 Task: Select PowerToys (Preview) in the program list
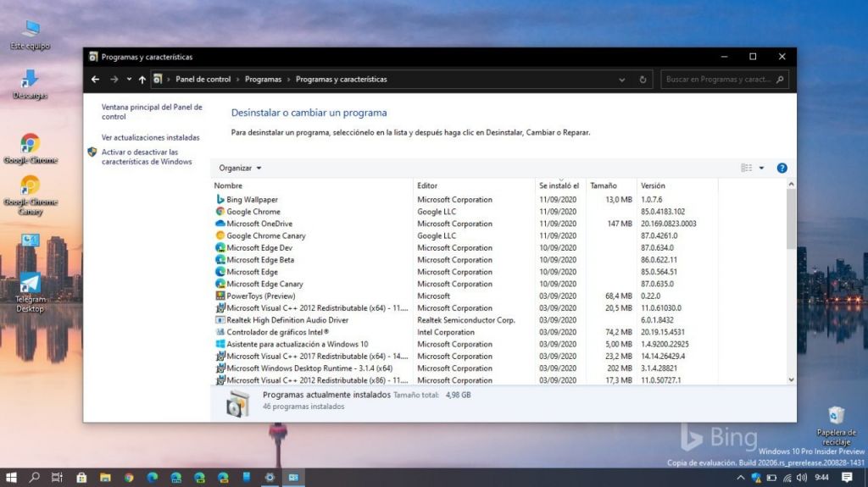pyautogui.click(x=260, y=296)
